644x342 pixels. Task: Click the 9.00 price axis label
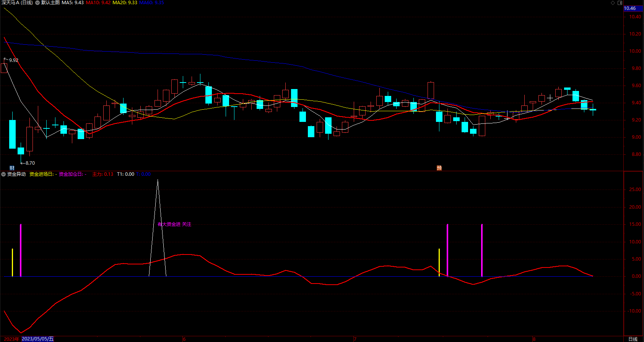point(636,137)
